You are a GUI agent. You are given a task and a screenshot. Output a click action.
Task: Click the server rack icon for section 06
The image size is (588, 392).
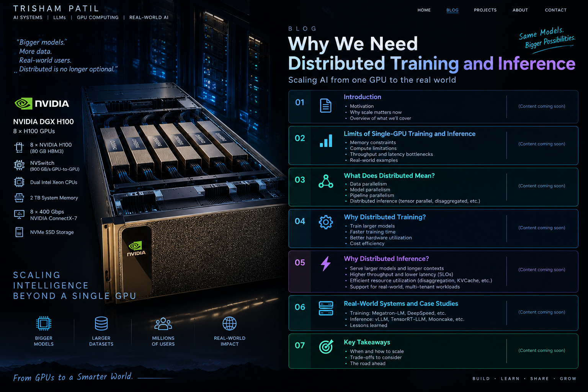(326, 308)
